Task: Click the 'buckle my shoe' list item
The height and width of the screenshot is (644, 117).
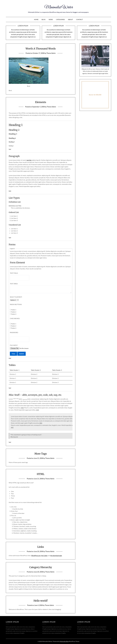Action: click(18, 509)
